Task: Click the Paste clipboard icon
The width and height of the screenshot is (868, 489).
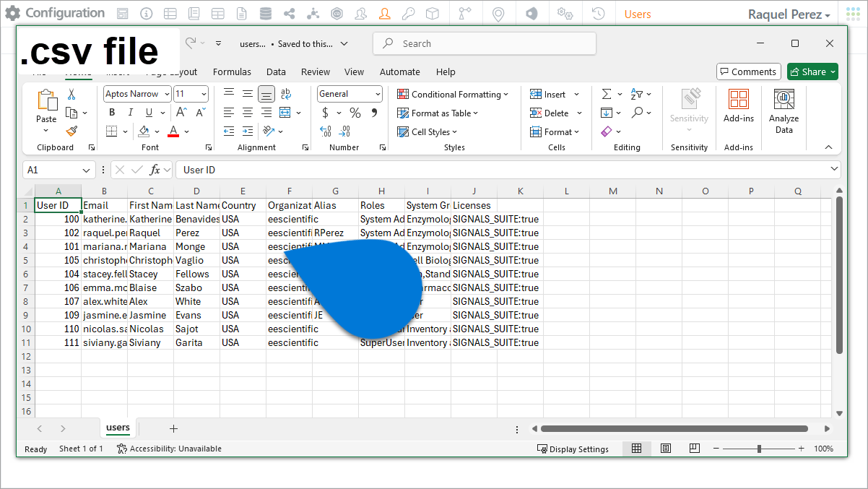Action: [46, 100]
